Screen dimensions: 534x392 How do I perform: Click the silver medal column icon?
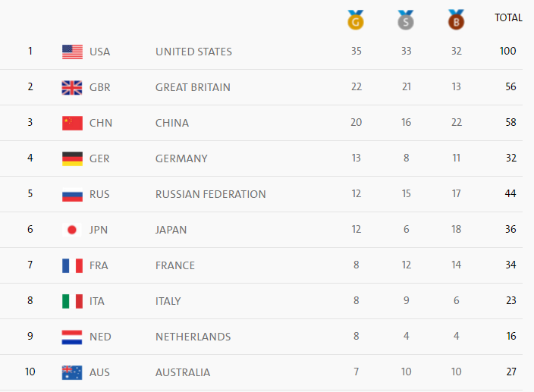coord(406,20)
